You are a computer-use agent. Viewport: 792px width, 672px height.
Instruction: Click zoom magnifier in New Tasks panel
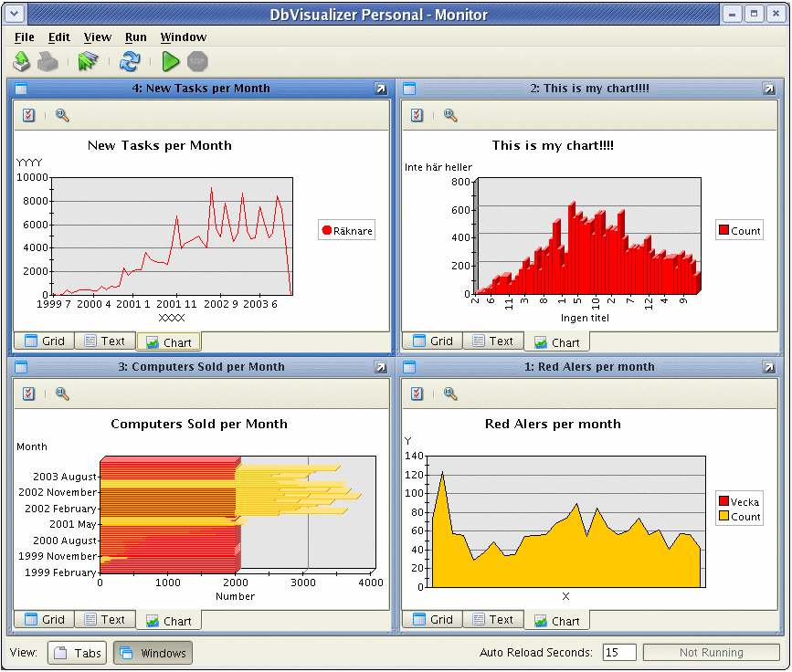(62, 115)
